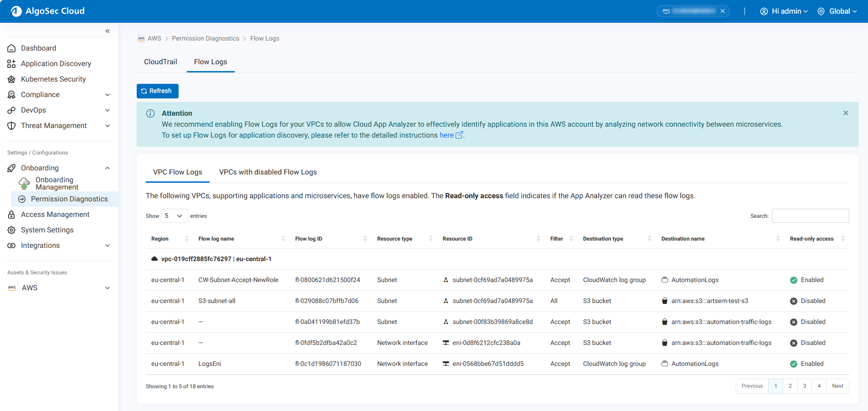Sort table by Region column arrows
This screenshot has width=868, height=411.
[186, 239]
